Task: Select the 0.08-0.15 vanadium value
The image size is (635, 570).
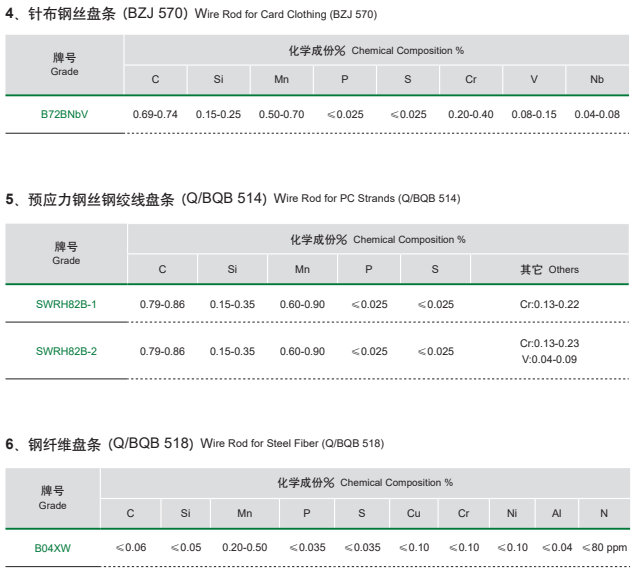Action: point(534,114)
